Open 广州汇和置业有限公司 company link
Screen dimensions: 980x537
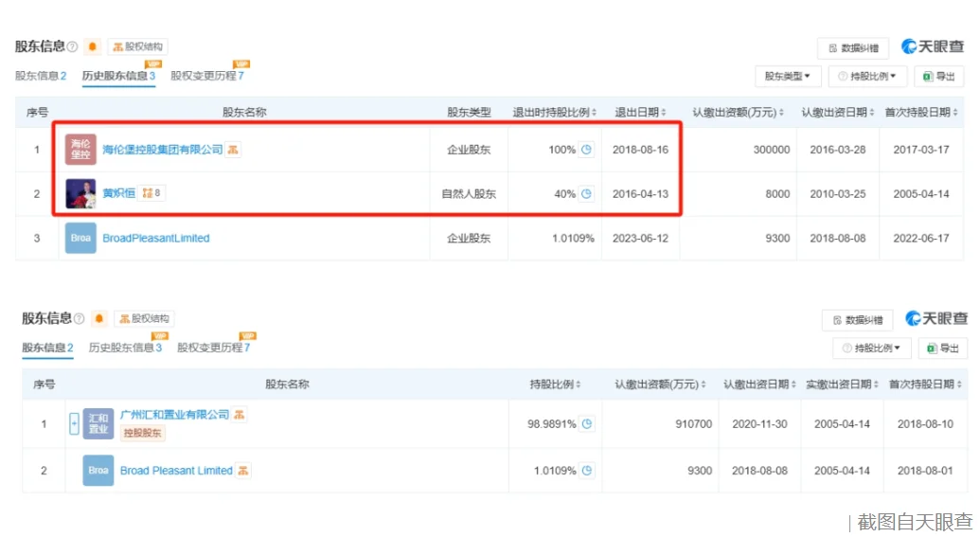[x=174, y=415]
